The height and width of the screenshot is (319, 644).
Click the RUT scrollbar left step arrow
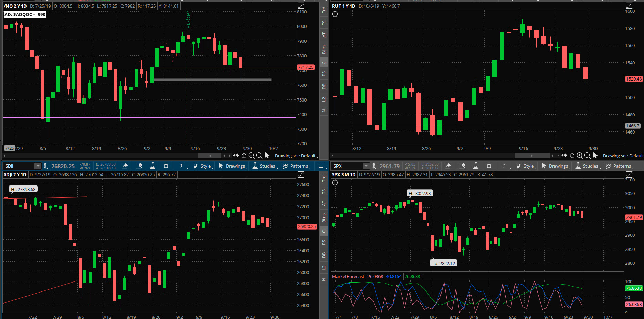552,156
